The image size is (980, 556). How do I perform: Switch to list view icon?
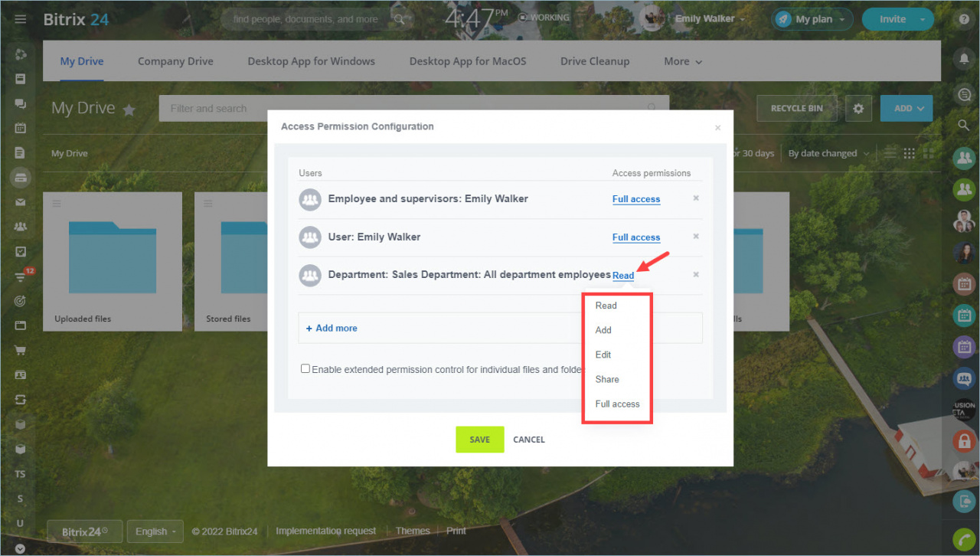890,153
